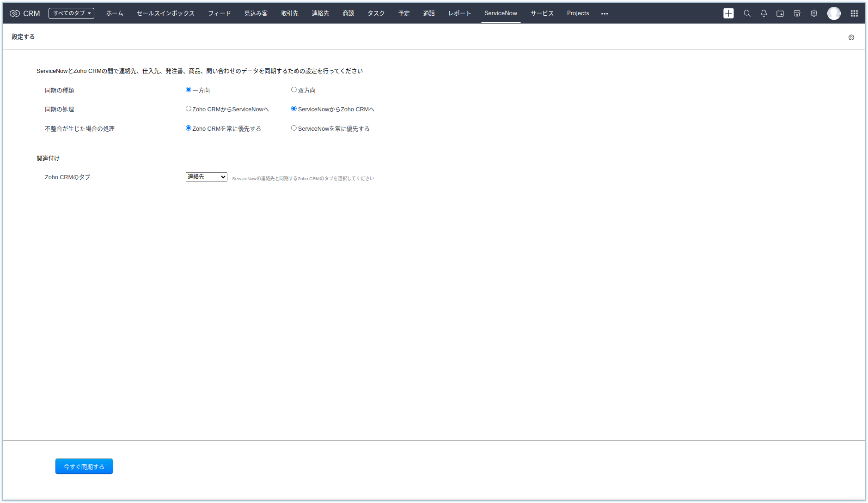View notifications bell icon
This screenshot has width=868, height=503.
(x=764, y=13)
